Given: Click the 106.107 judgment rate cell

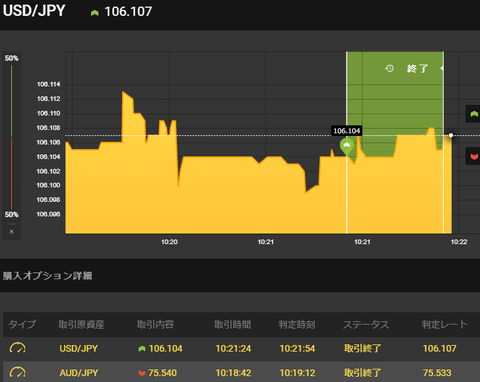Looking at the screenshot, I should click(440, 348).
